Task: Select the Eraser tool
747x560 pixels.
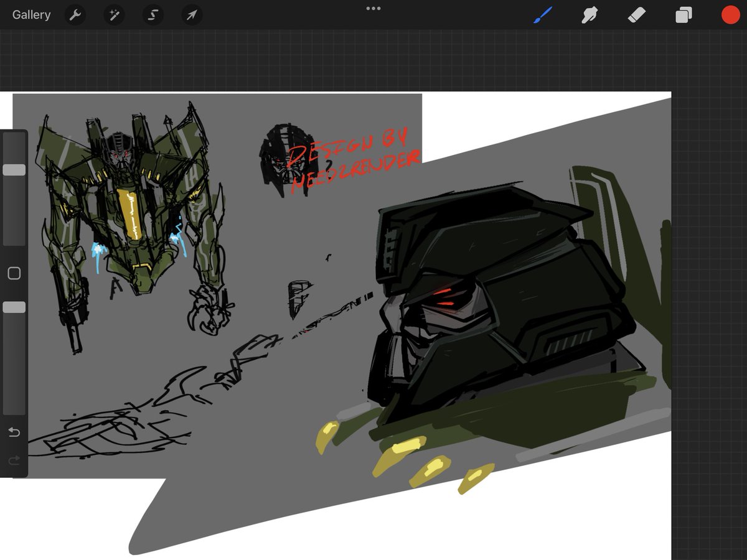Action: [x=637, y=14]
